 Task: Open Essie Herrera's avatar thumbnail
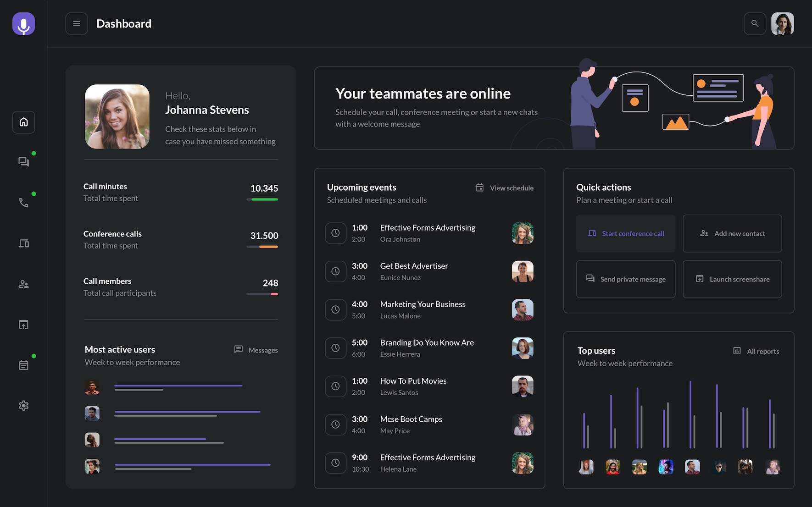pyautogui.click(x=522, y=348)
